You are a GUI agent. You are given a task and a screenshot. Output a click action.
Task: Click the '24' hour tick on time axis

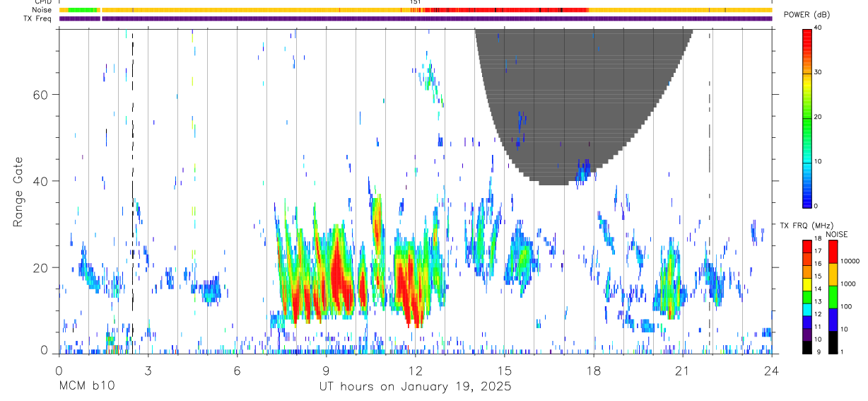pos(772,370)
